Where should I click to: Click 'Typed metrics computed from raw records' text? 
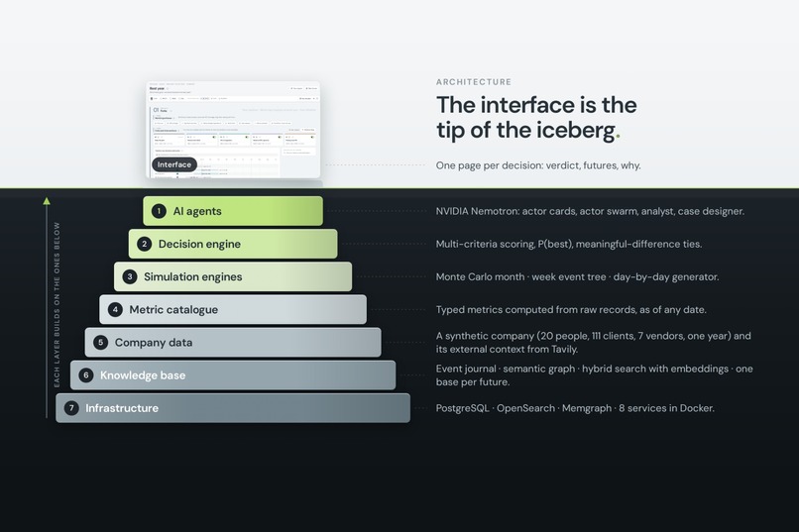(571, 309)
